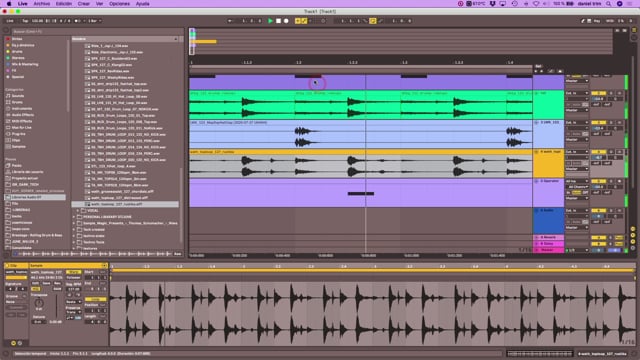640x360 pixels.
Task: Select 'Proyecto actual' under Places
Action: (x=24, y=178)
